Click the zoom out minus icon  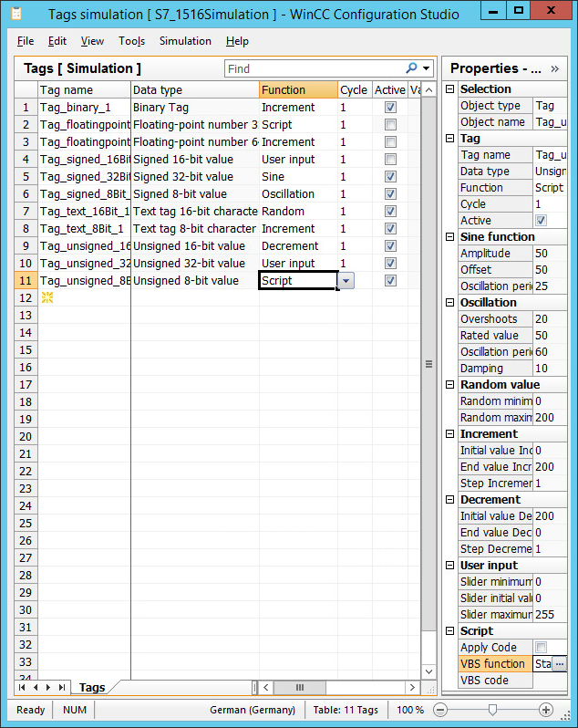point(440,710)
